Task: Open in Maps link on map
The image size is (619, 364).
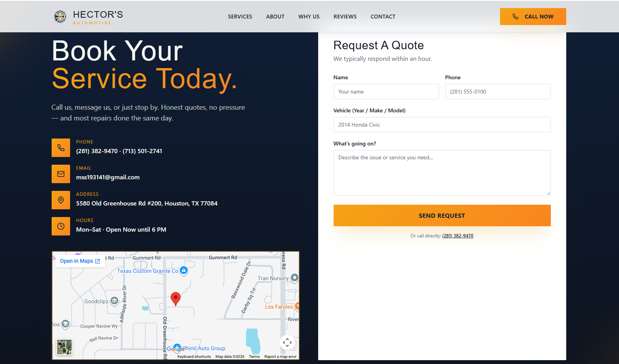Action: tap(80, 261)
